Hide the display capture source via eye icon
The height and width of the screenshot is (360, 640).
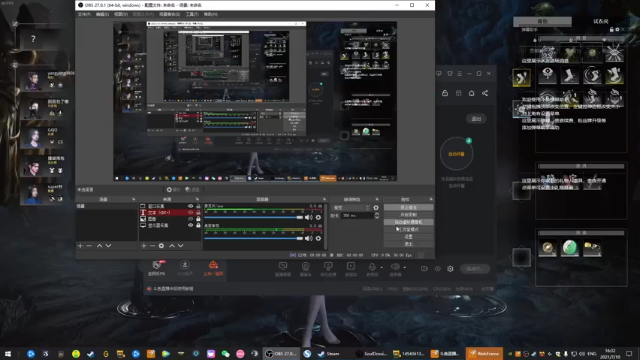(190, 225)
